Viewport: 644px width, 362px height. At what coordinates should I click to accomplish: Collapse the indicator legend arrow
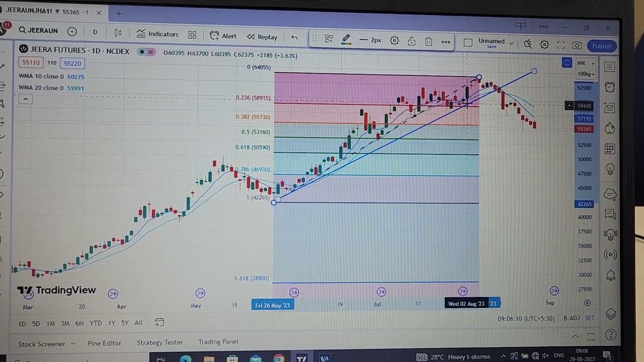[x=25, y=99]
